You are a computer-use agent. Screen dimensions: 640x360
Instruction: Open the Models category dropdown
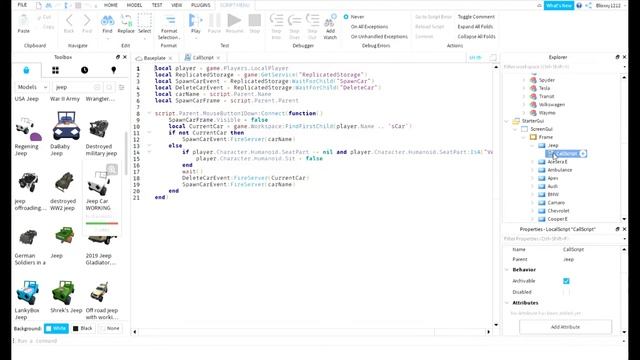[x=32, y=87]
